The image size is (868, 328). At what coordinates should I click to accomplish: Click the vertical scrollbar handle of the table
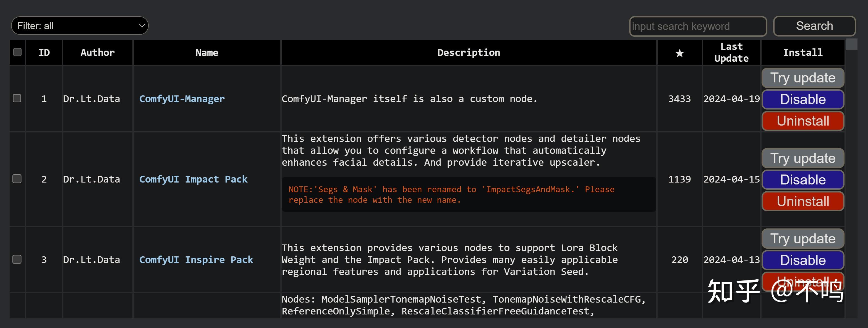click(x=851, y=45)
